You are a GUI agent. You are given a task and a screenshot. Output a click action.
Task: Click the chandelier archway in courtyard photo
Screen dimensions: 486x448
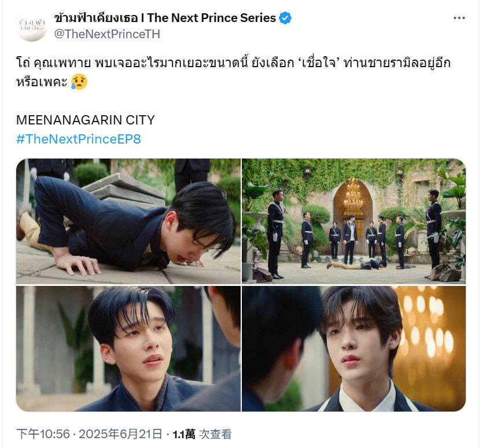click(x=353, y=211)
